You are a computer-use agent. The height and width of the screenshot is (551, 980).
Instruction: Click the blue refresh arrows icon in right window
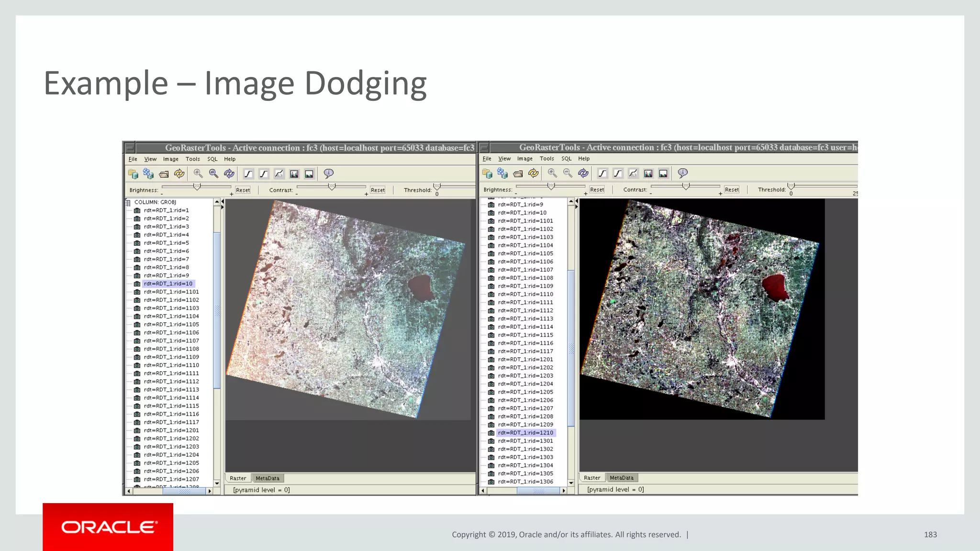pyautogui.click(x=583, y=173)
